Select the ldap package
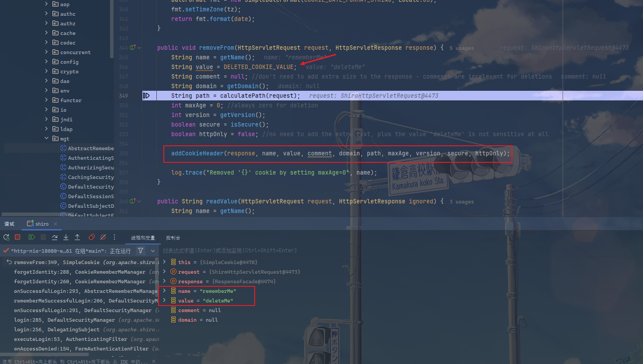The image size is (643, 364). pyautogui.click(x=66, y=129)
